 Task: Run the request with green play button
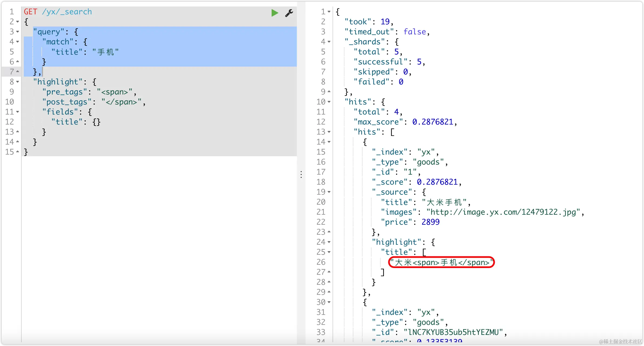pyautogui.click(x=275, y=13)
